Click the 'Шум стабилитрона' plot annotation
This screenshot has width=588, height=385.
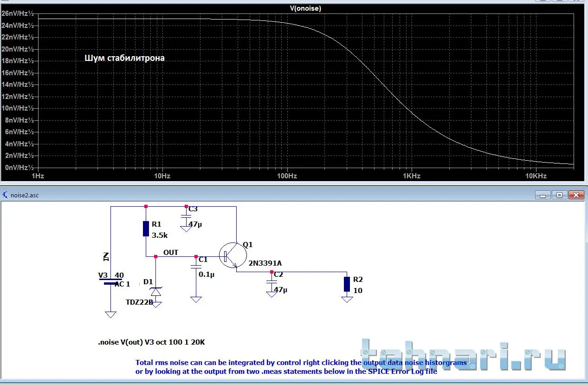click(124, 59)
